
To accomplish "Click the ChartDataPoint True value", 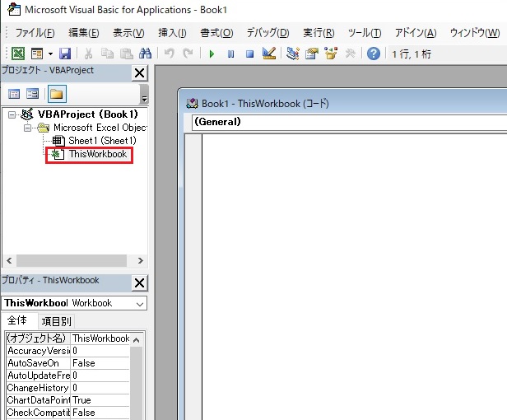I will [x=100, y=400].
